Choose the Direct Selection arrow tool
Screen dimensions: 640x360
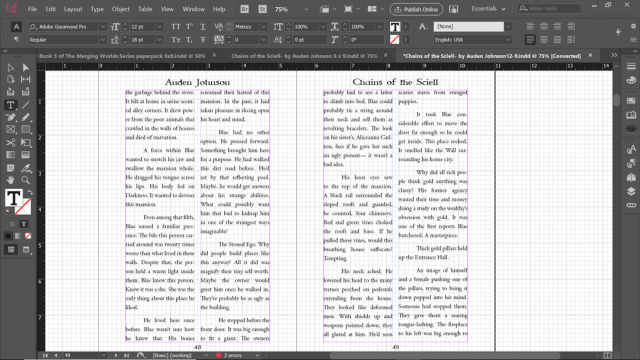pyautogui.click(x=26, y=67)
